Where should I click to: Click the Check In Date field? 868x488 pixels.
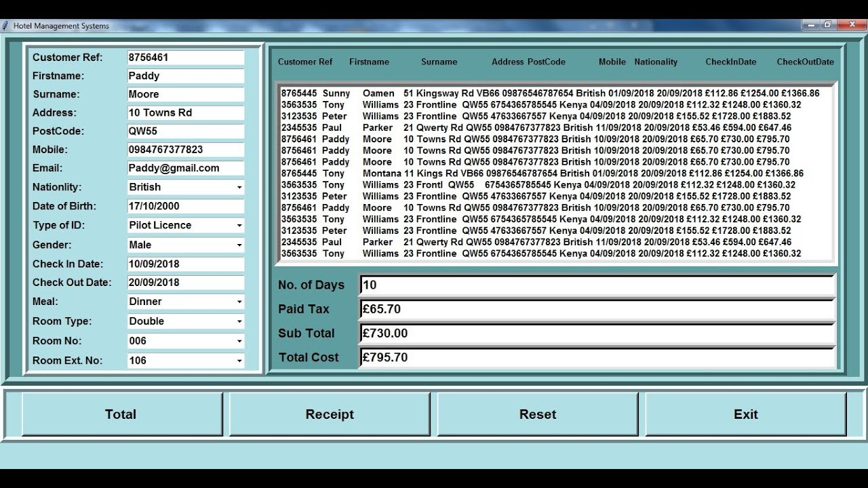[x=186, y=264]
